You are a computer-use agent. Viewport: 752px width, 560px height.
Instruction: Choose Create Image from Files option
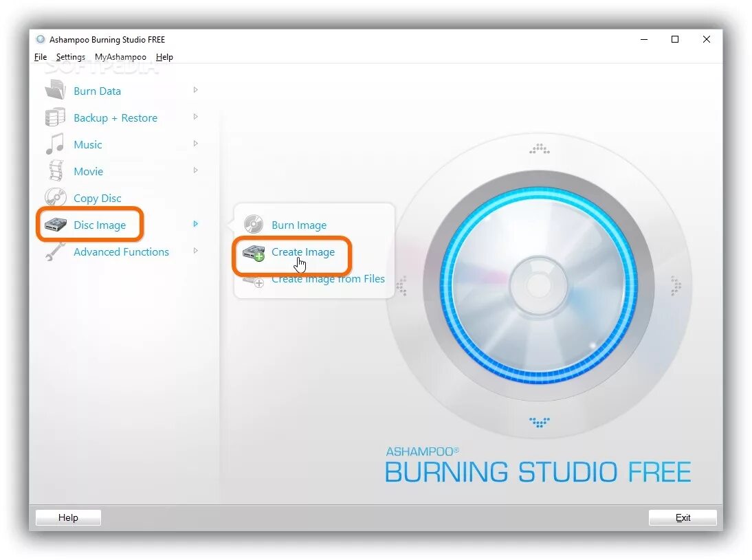pyautogui.click(x=328, y=279)
